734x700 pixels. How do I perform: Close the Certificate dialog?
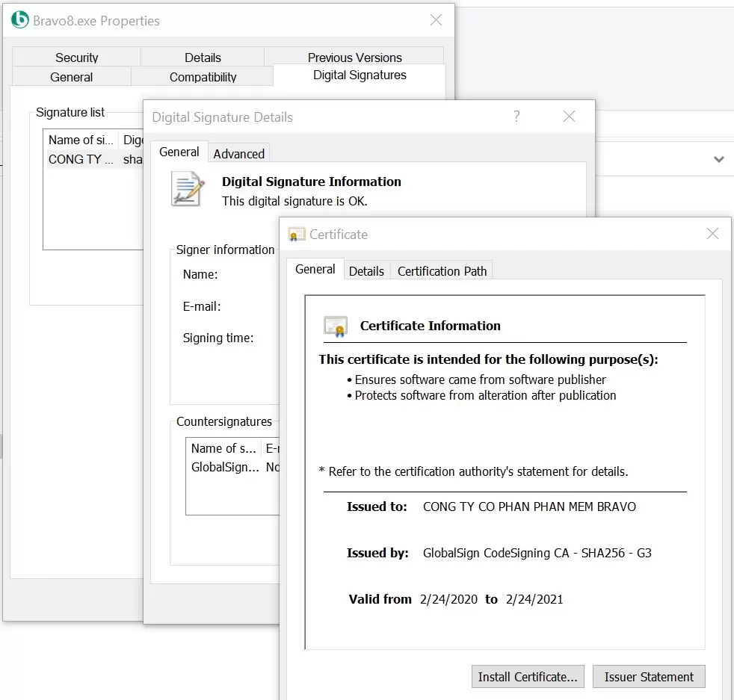coord(712,234)
